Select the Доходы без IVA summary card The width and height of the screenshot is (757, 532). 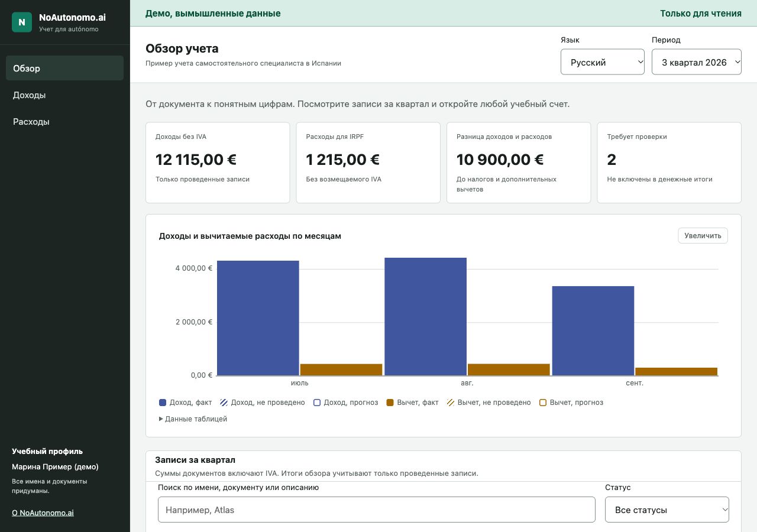218,163
